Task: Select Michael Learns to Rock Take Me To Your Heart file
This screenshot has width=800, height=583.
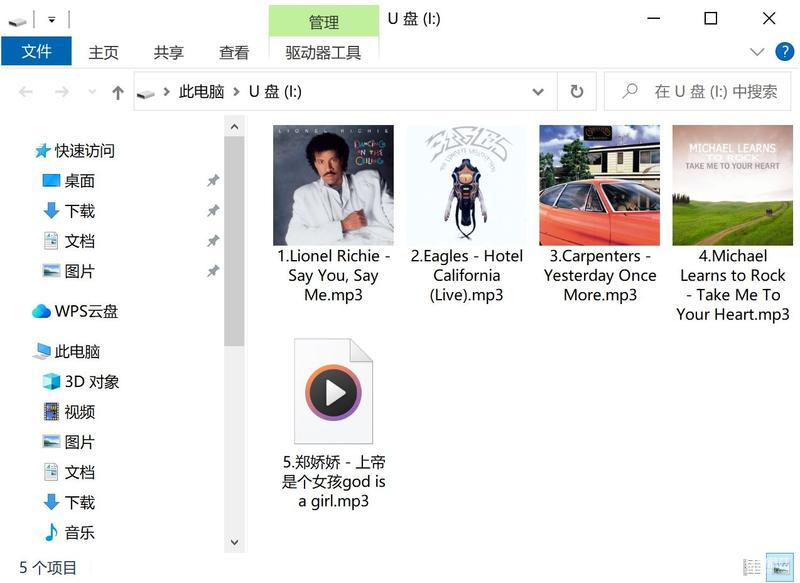Action: [x=733, y=224]
